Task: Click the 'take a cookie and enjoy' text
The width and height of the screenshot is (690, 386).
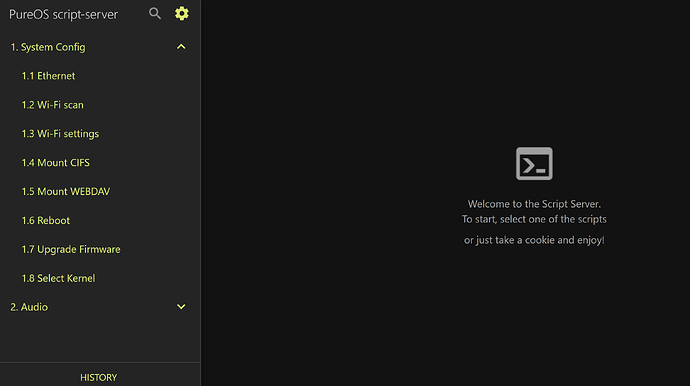Action: click(x=549, y=240)
